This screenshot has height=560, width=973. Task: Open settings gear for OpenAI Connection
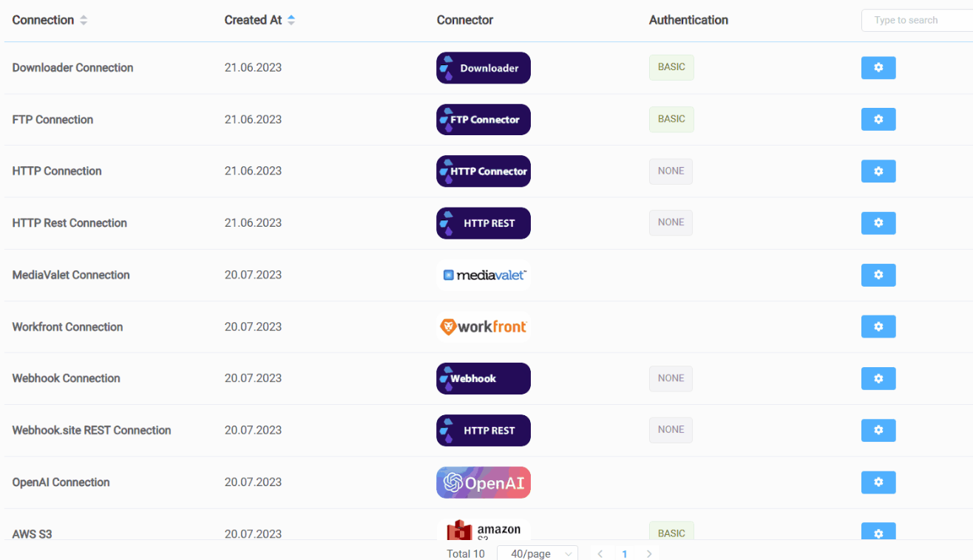point(878,482)
